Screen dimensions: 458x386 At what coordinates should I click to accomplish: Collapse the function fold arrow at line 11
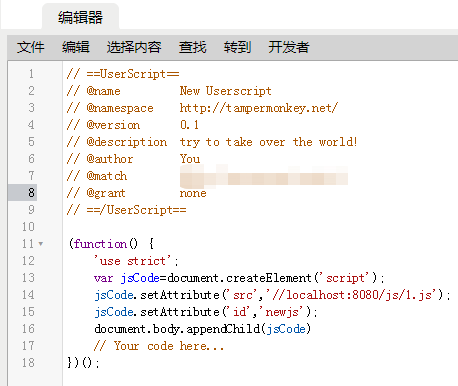coord(41,244)
